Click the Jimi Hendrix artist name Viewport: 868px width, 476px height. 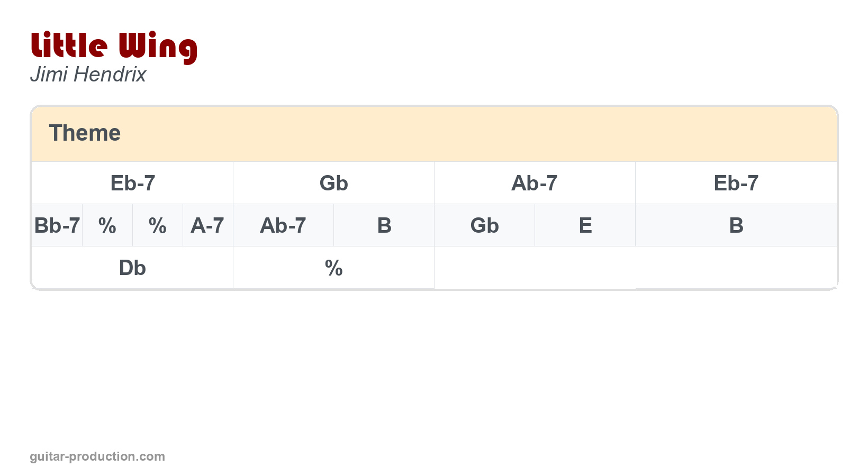point(88,75)
